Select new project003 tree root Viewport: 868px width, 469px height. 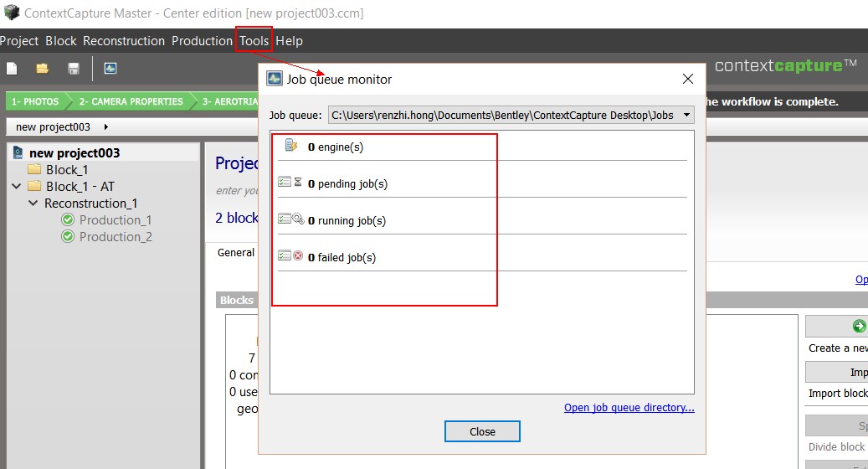[74, 152]
